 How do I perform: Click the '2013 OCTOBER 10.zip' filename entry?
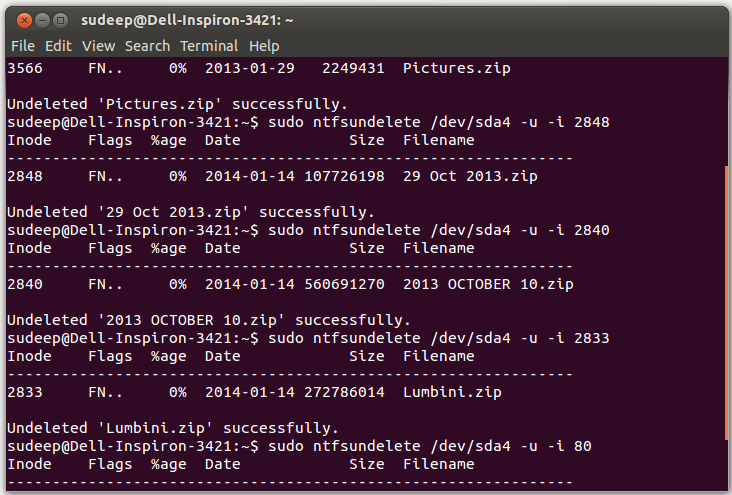488,284
